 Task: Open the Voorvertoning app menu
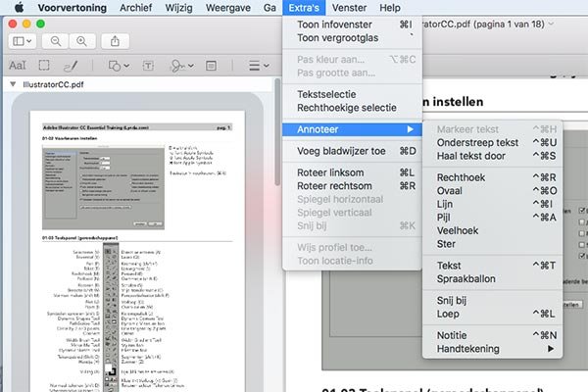[x=72, y=8]
